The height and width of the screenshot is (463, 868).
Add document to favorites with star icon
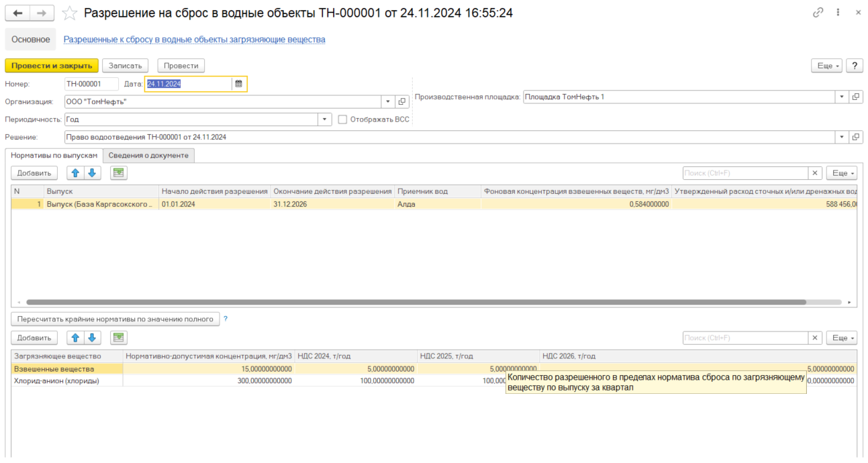point(70,13)
